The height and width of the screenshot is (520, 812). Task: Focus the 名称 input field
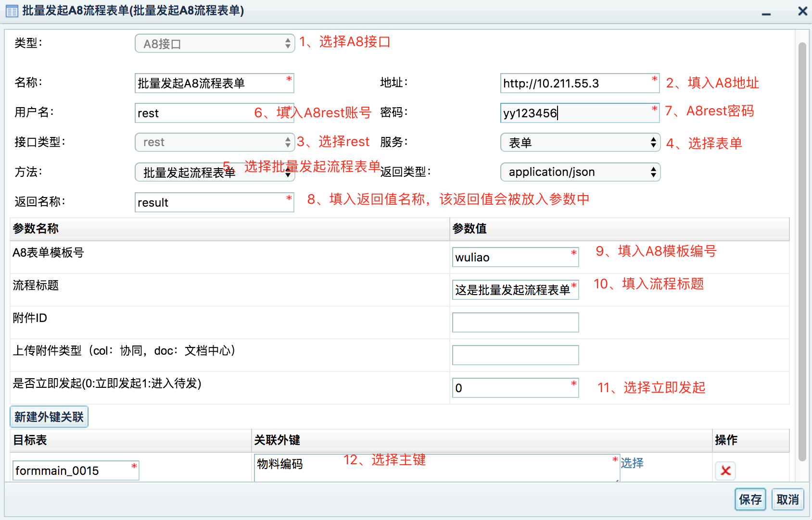tap(215, 83)
